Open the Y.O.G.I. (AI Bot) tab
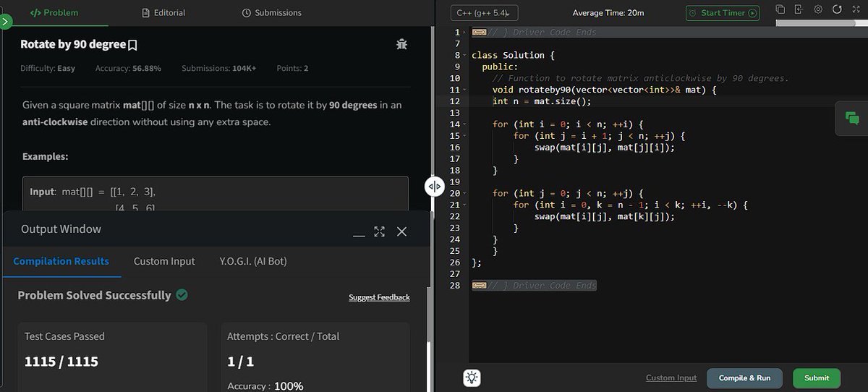The width and height of the screenshot is (868, 392). pyautogui.click(x=253, y=261)
